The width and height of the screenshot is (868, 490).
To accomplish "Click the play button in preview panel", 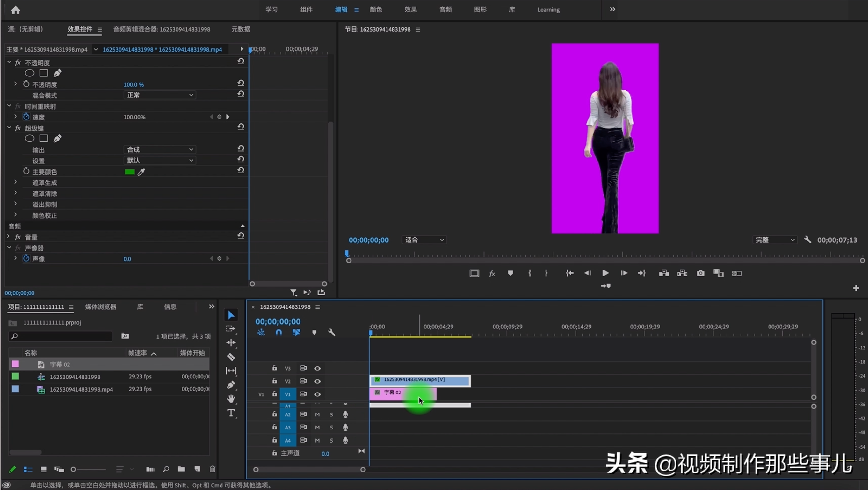I will point(605,273).
